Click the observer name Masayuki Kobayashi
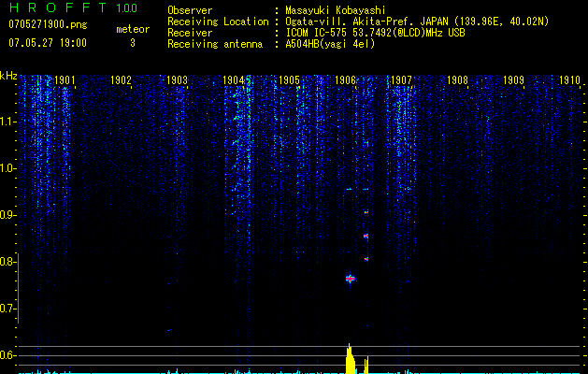 [336, 10]
